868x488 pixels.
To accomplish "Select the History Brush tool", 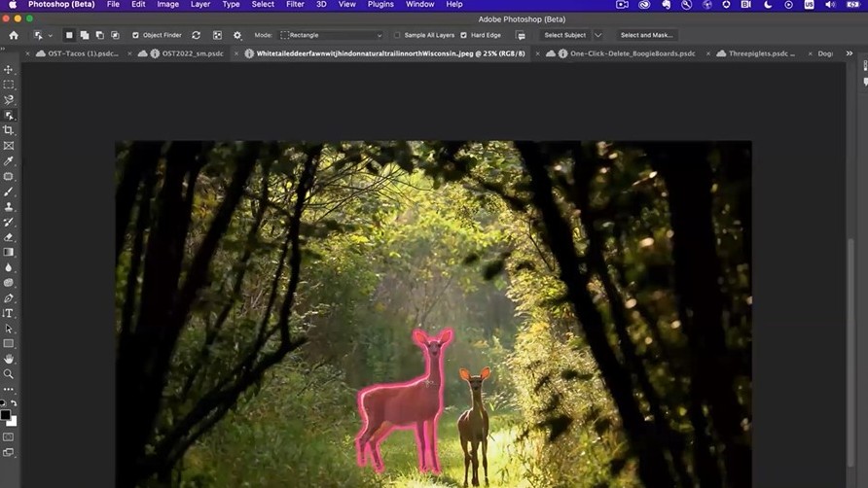I will click(x=9, y=222).
